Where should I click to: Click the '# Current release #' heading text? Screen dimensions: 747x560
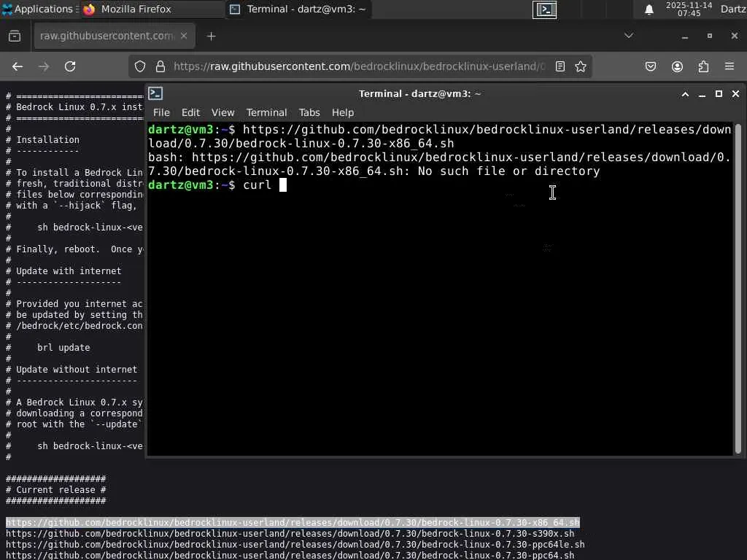55,490
